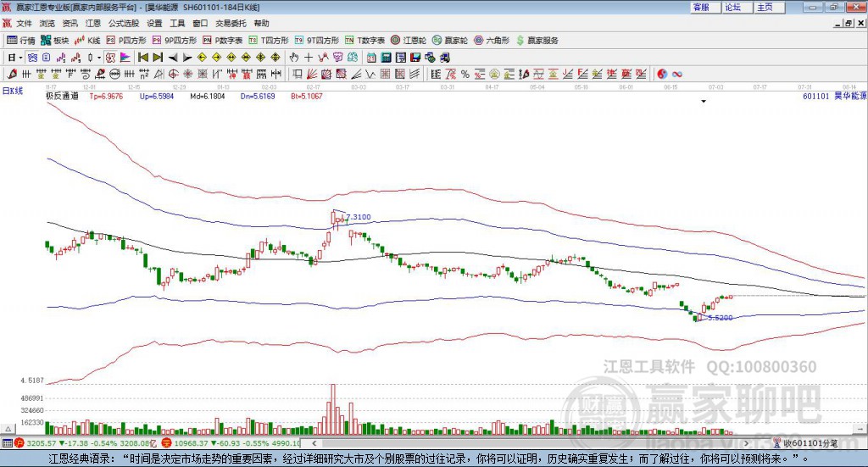Click the small black dropdown triangle on chart
The height and width of the screenshot is (467, 868).
click(x=704, y=101)
